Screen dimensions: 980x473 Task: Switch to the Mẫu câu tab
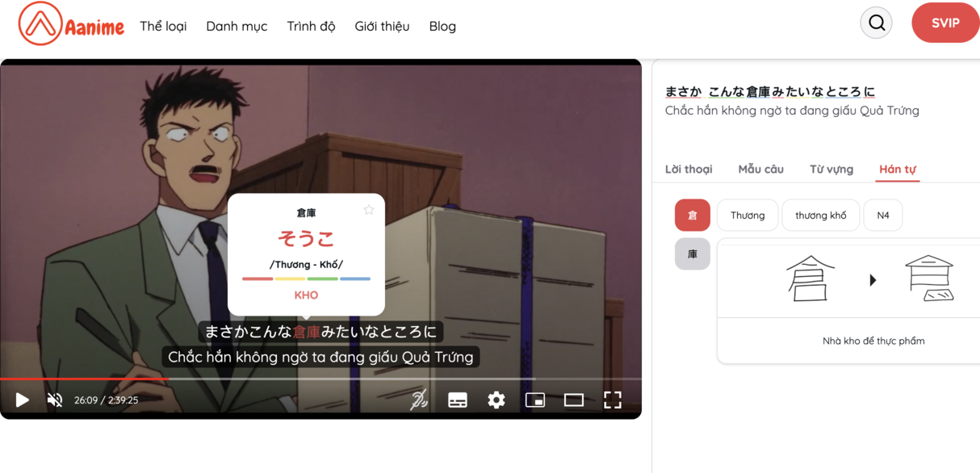click(760, 169)
